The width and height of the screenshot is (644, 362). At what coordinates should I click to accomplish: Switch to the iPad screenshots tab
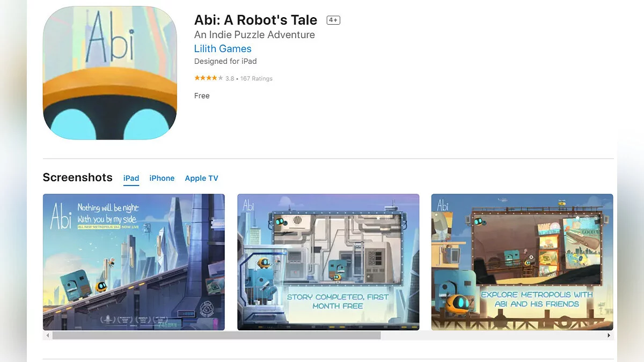coord(131,179)
